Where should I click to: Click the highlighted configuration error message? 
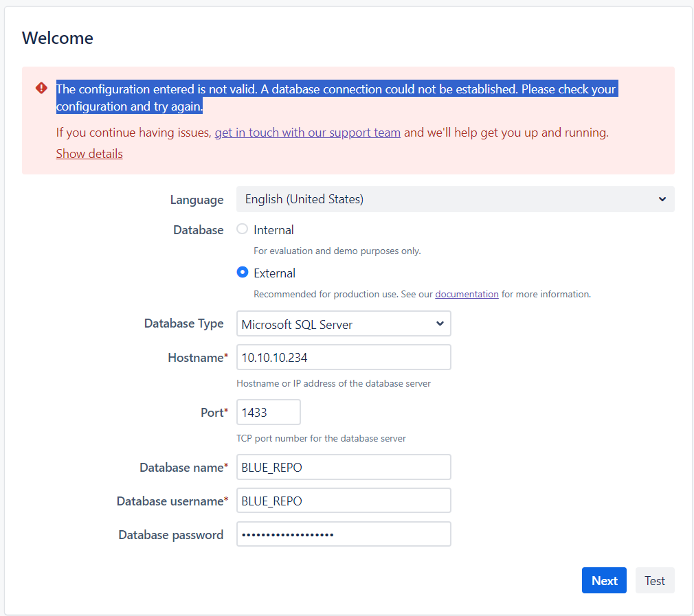pos(337,98)
